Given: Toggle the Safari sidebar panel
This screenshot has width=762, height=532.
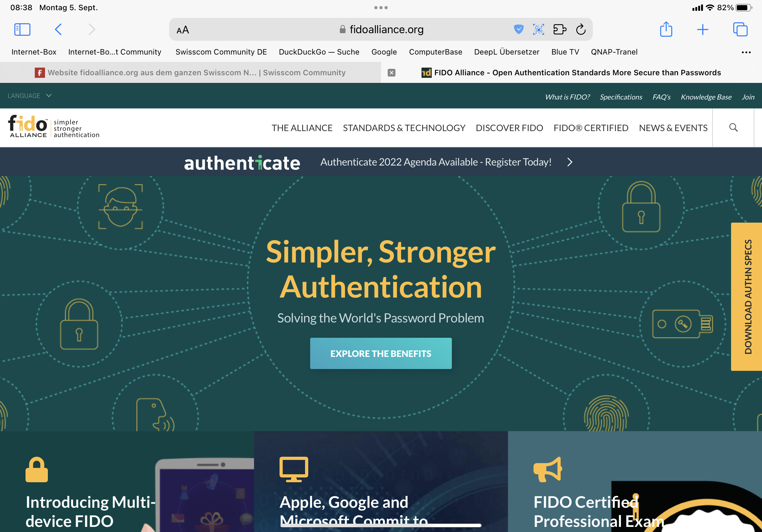Looking at the screenshot, I should [22, 30].
